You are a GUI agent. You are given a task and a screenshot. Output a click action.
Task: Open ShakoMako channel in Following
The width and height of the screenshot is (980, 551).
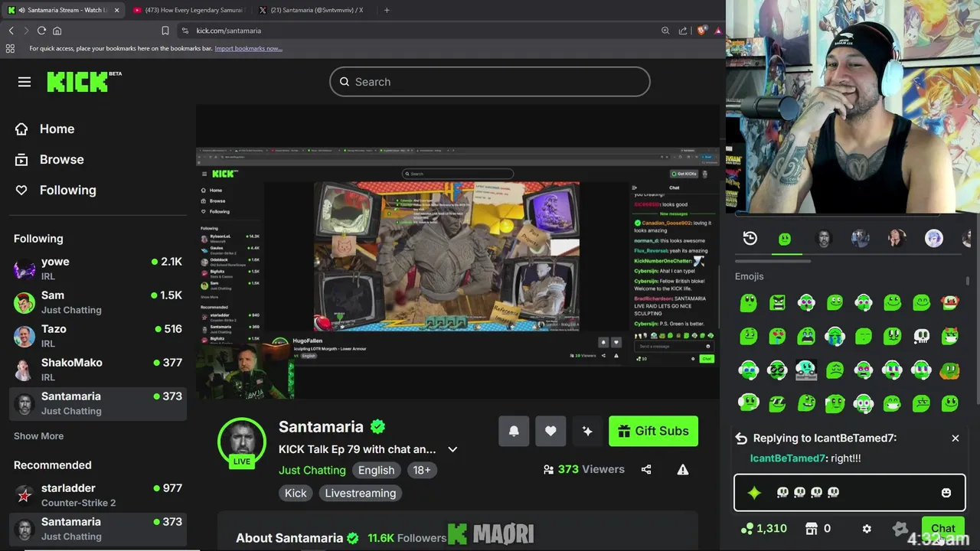click(x=98, y=370)
